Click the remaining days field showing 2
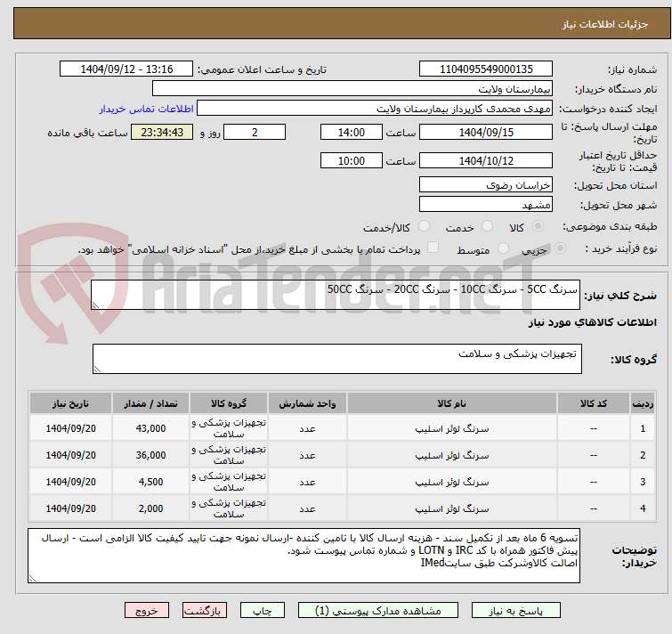Screen dimensions: 672x634 tap(255, 132)
